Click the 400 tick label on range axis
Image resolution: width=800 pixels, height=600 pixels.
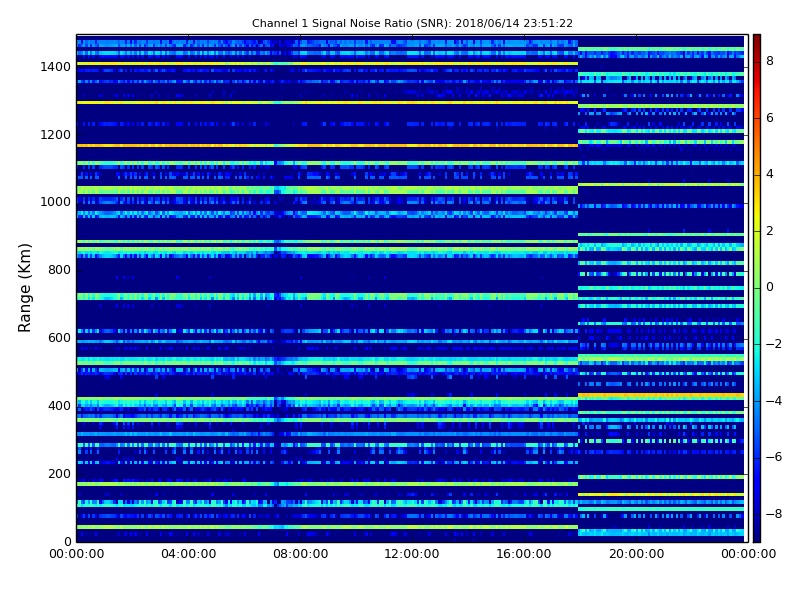pos(59,406)
